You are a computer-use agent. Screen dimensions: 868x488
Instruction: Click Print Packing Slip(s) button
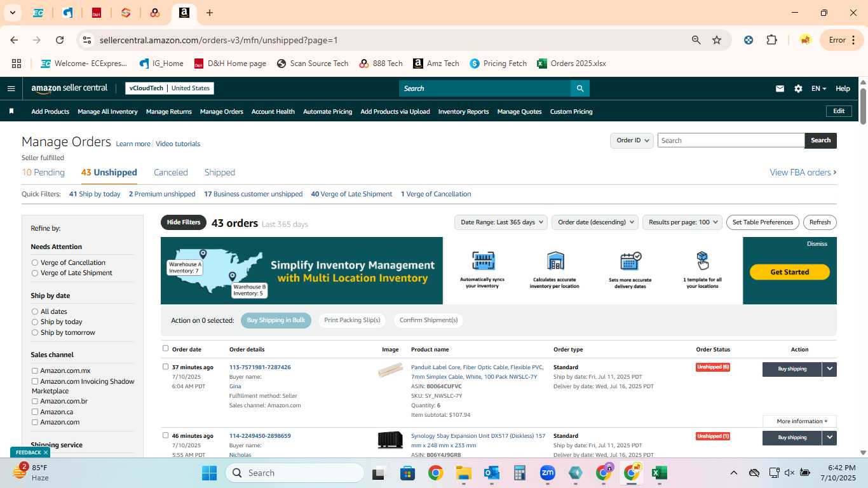point(352,320)
